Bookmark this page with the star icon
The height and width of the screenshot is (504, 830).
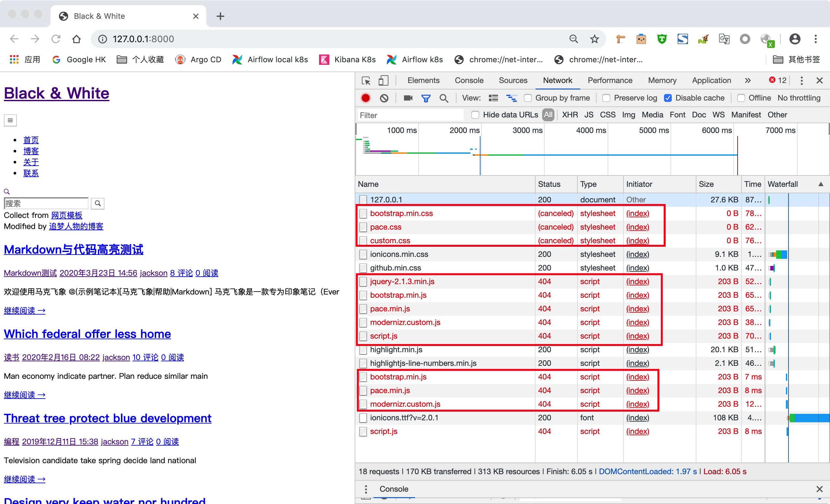coord(595,39)
